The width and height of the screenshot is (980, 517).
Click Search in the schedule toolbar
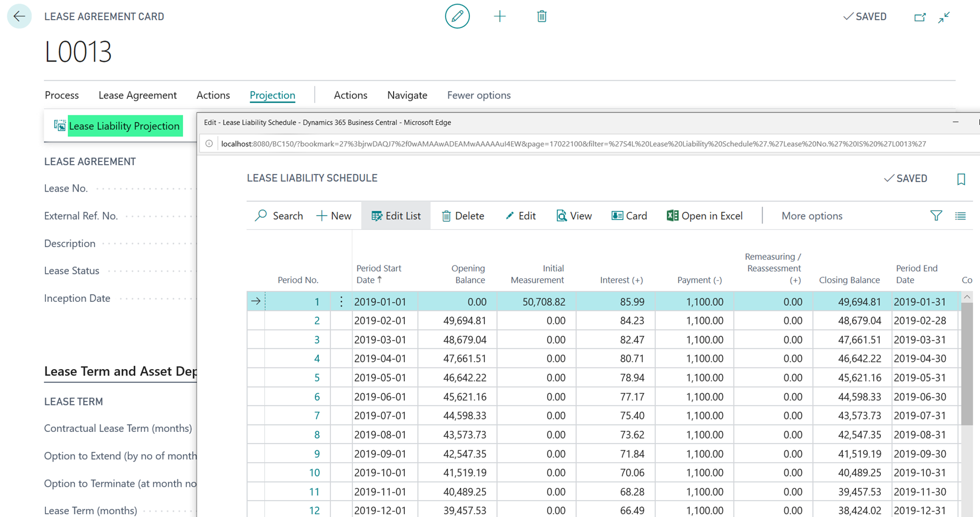279,216
